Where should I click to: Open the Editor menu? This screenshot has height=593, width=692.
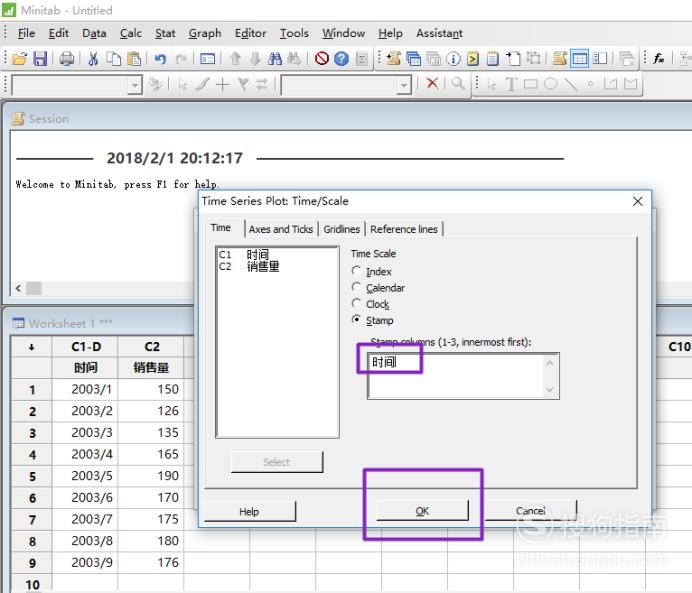point(250,33)
